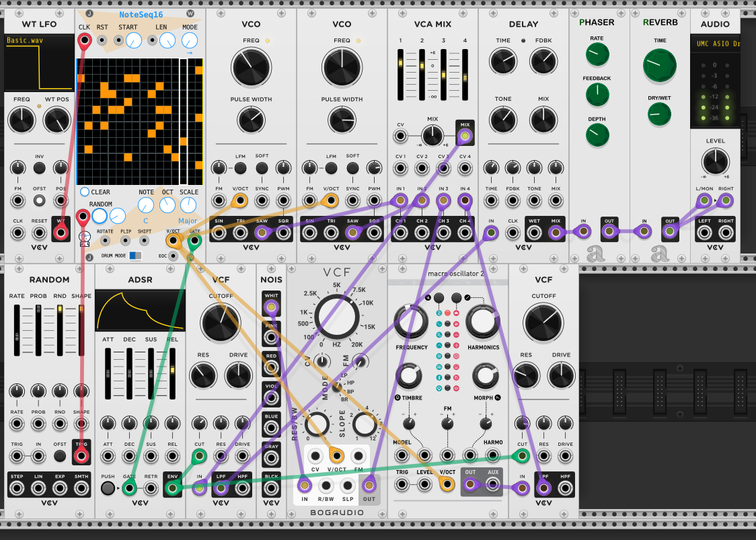The image size is (756, 540).
Task: Toggle the WT LFO OFST button
Action: click(40, 200)
